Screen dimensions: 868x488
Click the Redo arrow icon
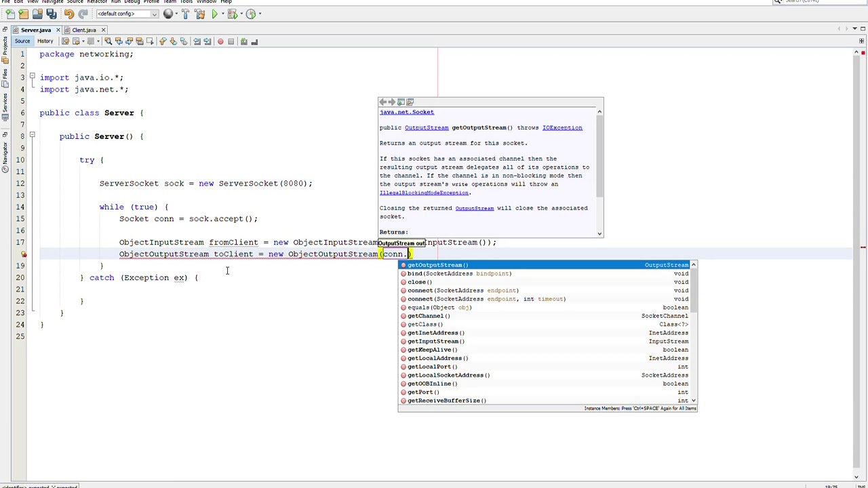point(83,14)
